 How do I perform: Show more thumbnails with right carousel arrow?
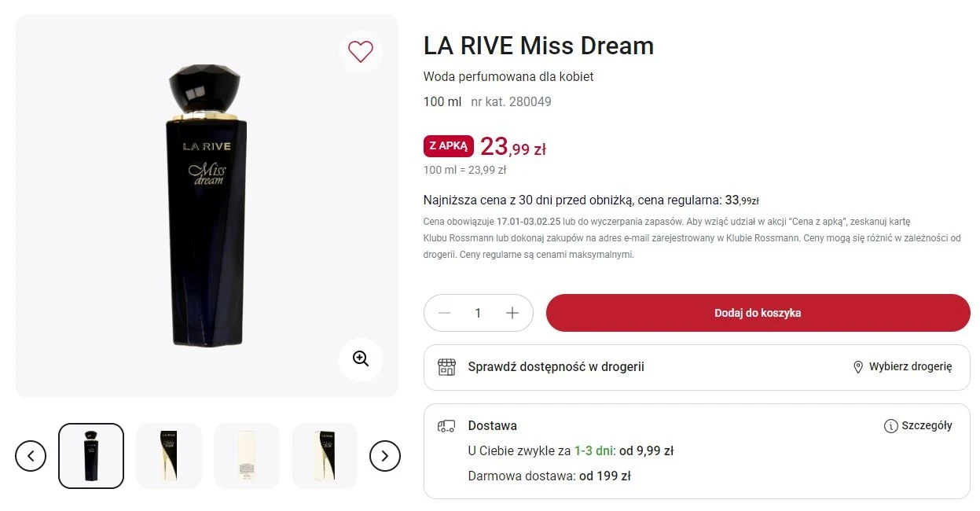coord(385,455)
